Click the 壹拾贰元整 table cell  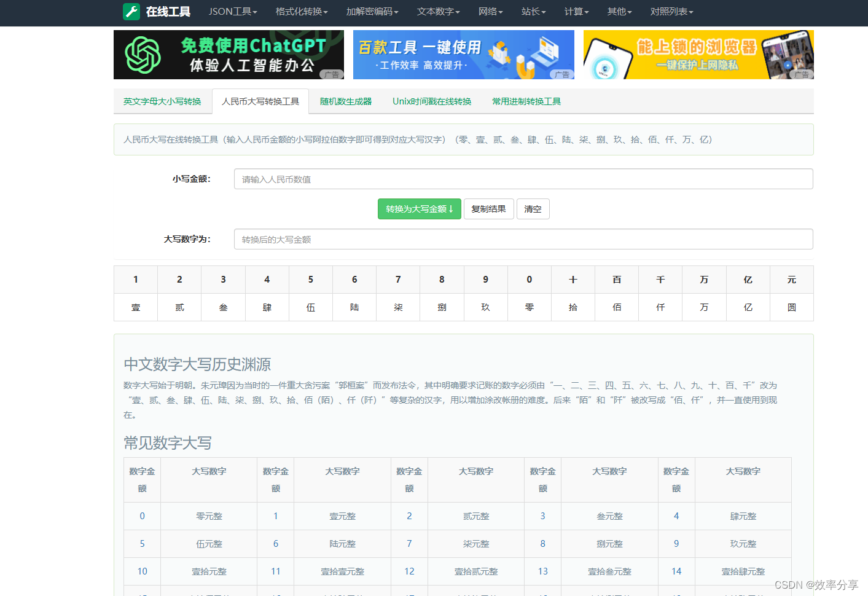click(476, 571)
